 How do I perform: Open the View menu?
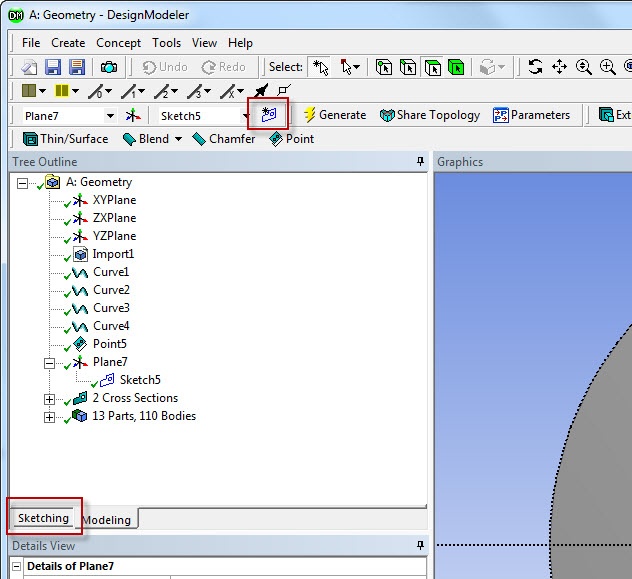[204, 43]
